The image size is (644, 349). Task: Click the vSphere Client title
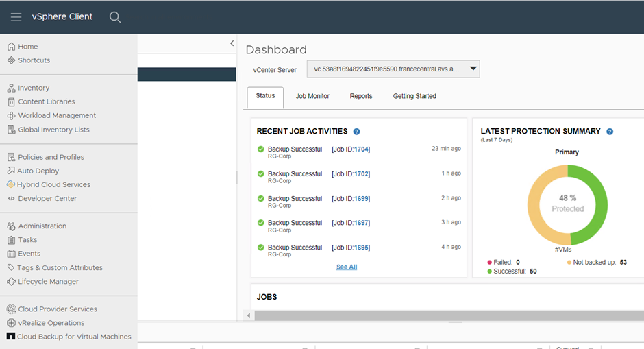click(x=62, y=17)
